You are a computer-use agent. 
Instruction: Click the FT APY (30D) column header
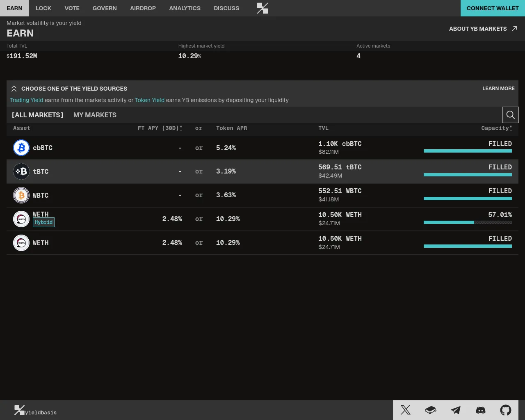coord(160,128)
